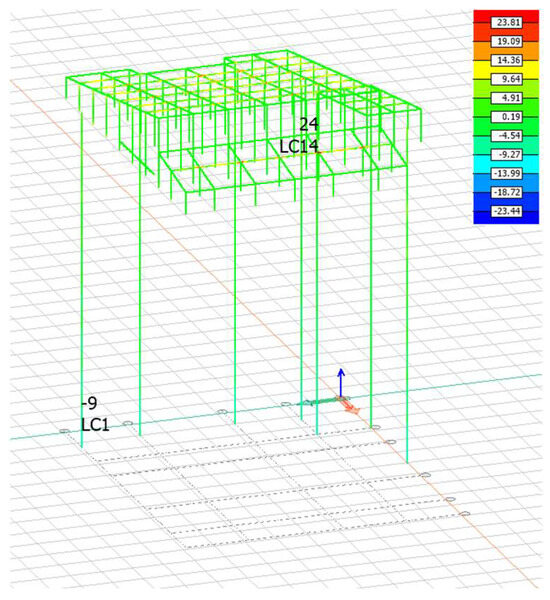Click the 0.19 legend value label
This screenshot has width=550, height=600.
507,117
